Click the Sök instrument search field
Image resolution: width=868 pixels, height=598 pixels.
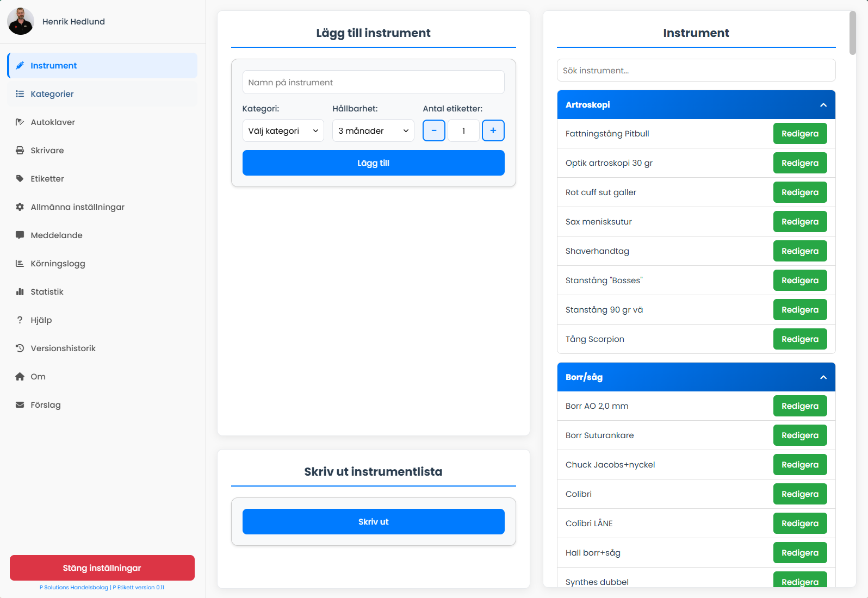coord(696,71)
